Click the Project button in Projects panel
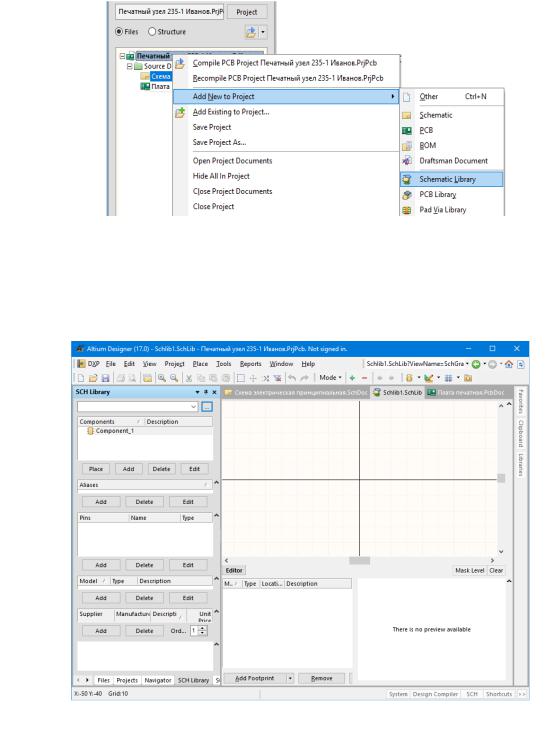 click(x=247, y=12)
